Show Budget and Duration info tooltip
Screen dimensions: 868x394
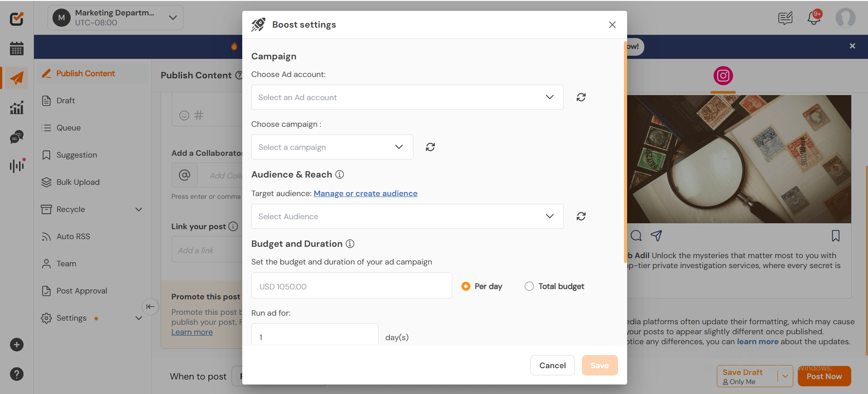click(x=350, y=244)
